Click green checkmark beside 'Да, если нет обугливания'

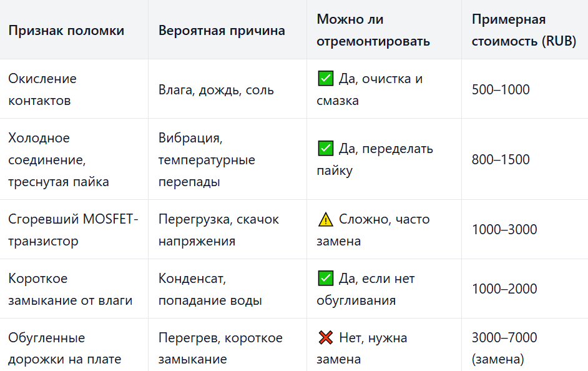coord(325,279)
